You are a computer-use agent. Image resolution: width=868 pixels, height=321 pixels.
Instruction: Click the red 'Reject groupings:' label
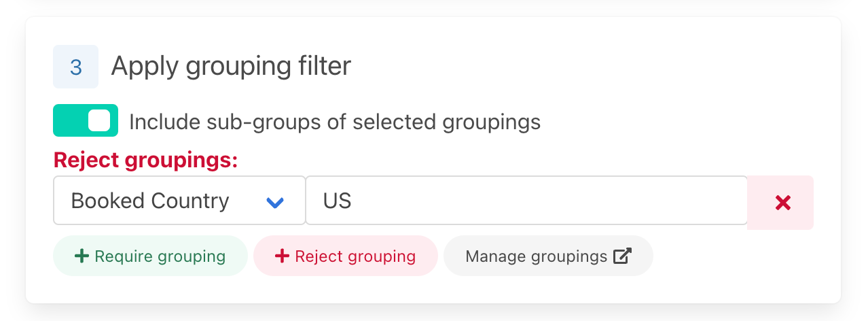[145, 160]
